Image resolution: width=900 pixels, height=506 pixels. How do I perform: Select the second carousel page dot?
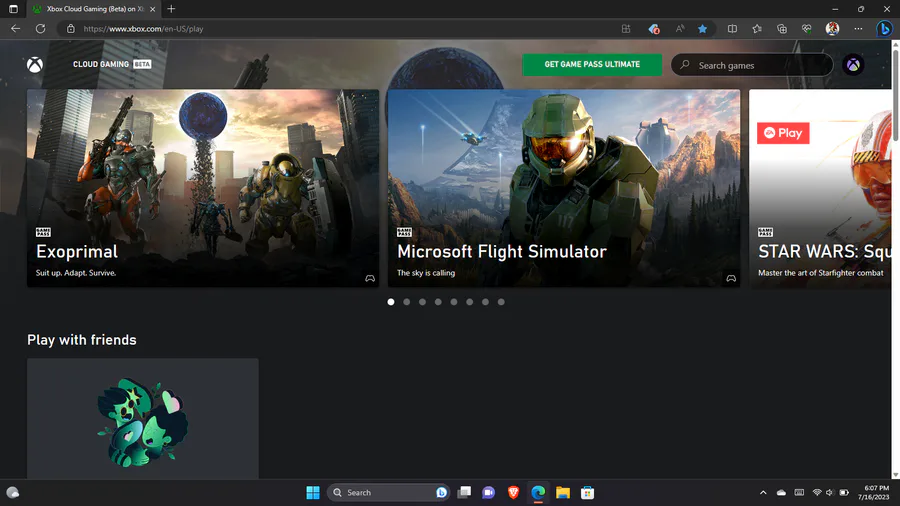coord(406,302)
